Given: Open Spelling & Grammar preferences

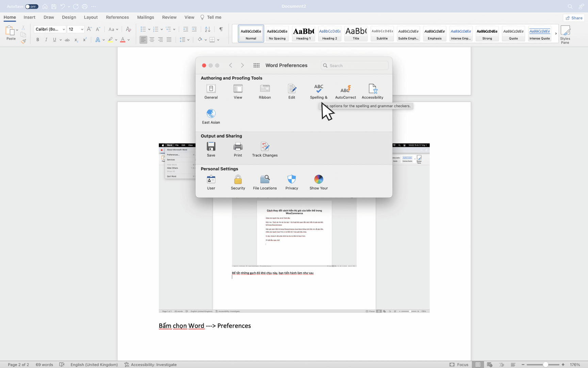Looking at the screenshot, I should point(318,92).
